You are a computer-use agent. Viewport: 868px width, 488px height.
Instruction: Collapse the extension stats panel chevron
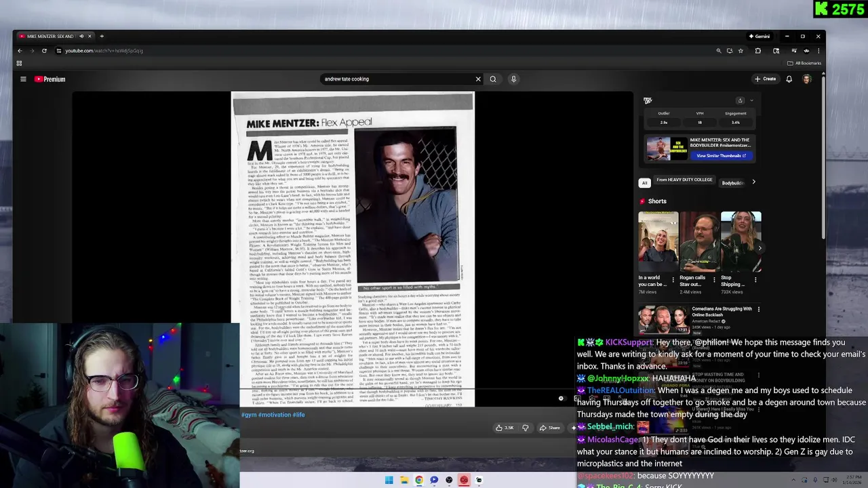[x=751, y=100]
